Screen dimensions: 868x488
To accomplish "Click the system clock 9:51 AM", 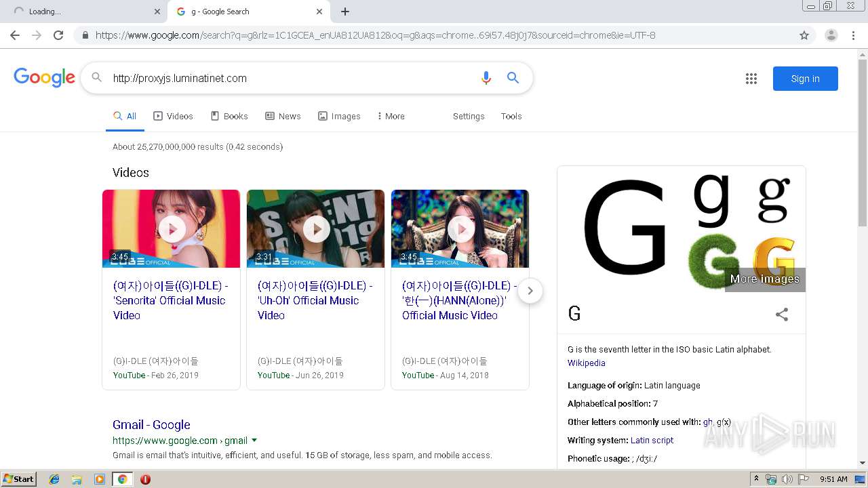I will (x=833, y=479).
